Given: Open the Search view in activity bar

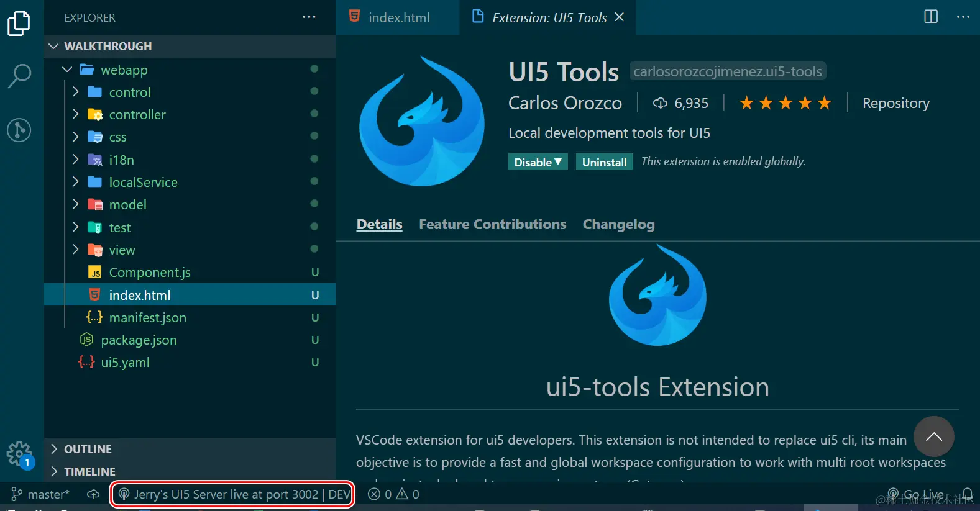Looking at the screenshot, I should click(x=19, y=76).
